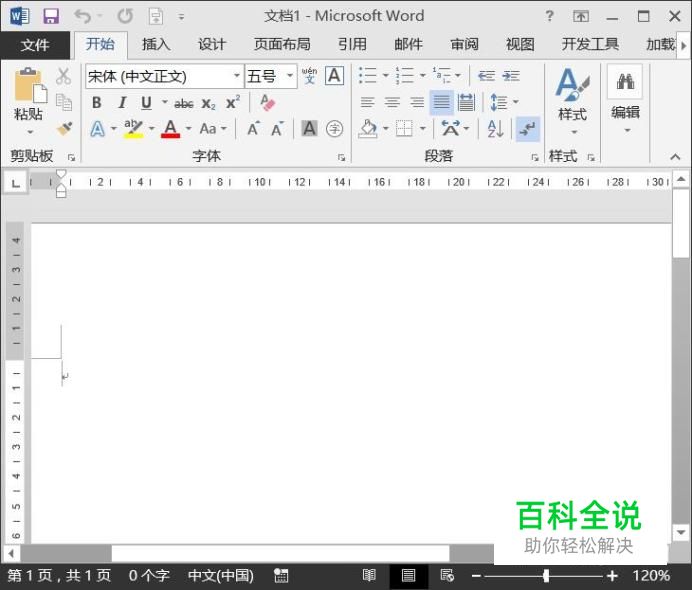Click the Copy icon in clipboard group

pyautogui.click(x=64, y=102)
